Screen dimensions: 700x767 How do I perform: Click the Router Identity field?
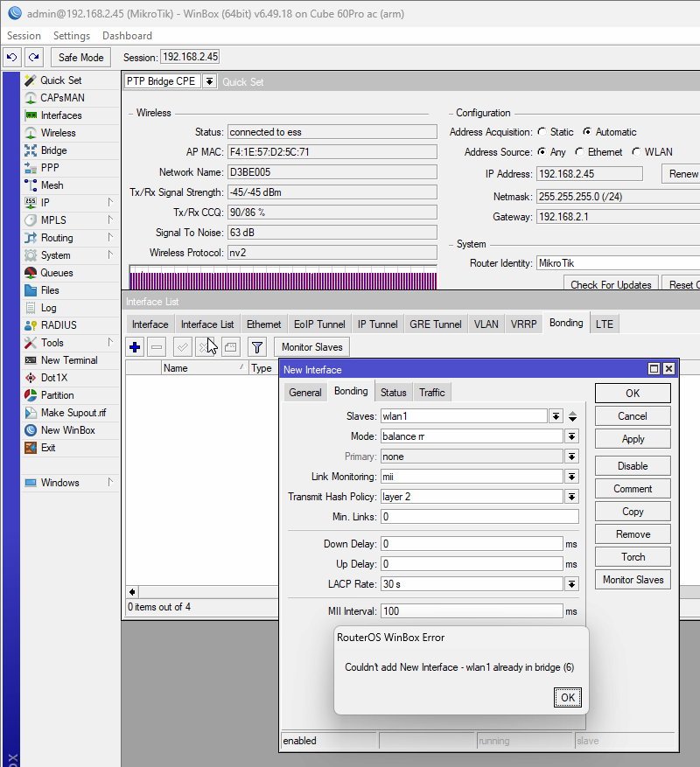coord(619,263)
